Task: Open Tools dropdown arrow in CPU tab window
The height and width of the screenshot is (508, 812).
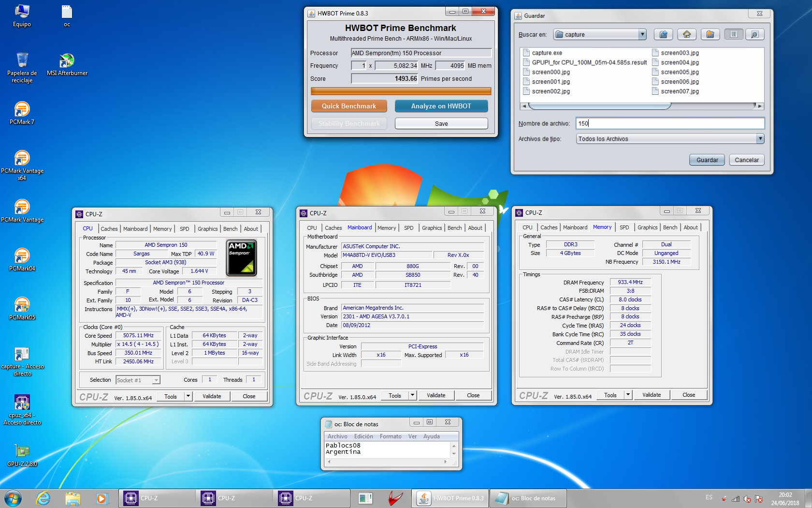Action: (188, 396)
